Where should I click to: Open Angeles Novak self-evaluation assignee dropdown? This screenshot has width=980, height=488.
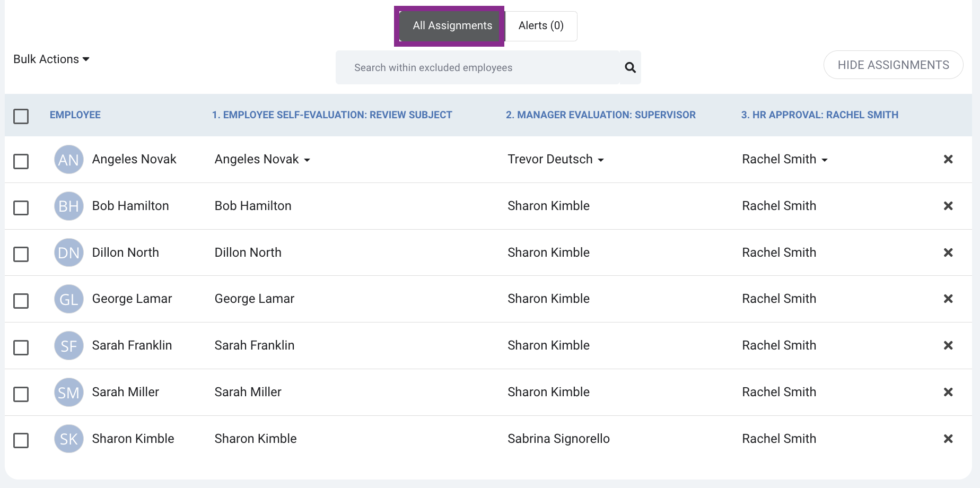click(262, 159)
